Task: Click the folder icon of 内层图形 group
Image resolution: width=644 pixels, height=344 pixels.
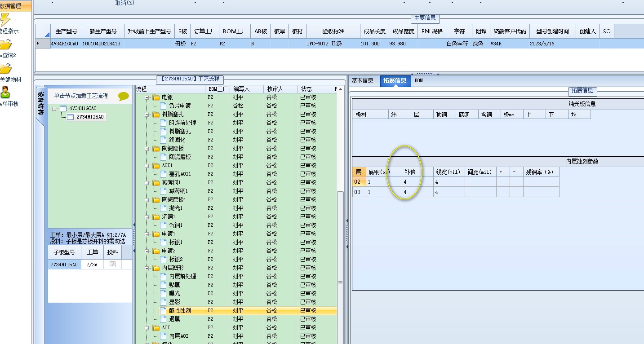Action: pyautogui.click(x=156, y=268)
